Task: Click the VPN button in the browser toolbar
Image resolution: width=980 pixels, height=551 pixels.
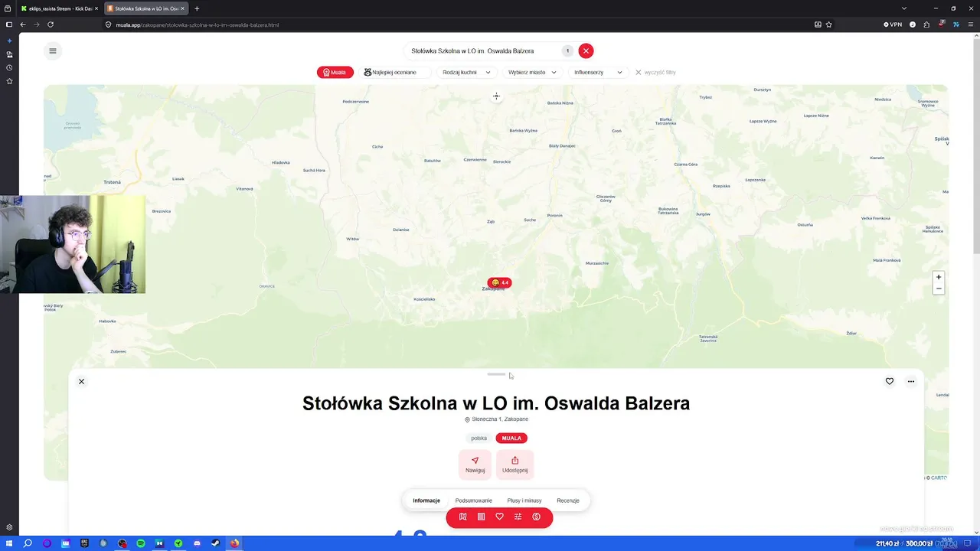Action: [893, 24]
